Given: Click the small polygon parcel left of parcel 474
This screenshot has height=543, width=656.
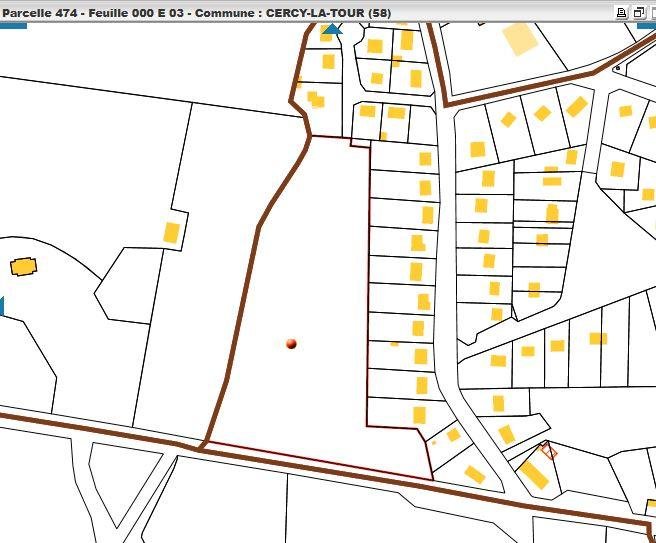Looking at the screenshot, I should point(124,286).
